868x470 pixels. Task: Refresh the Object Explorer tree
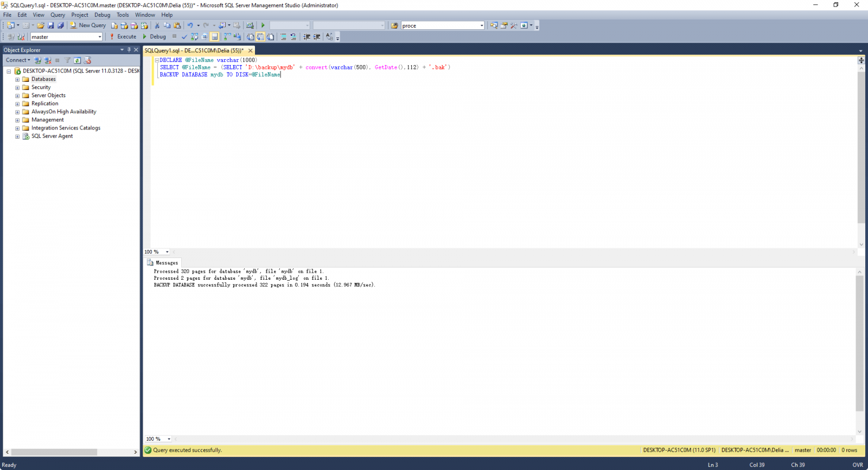pyautogui.click(x=78, y=60)
